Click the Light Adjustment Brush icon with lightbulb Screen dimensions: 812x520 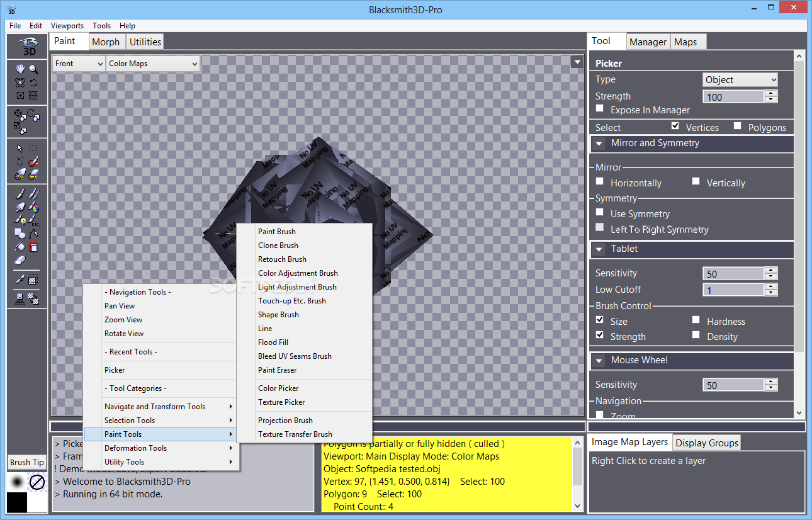[20, 220]
